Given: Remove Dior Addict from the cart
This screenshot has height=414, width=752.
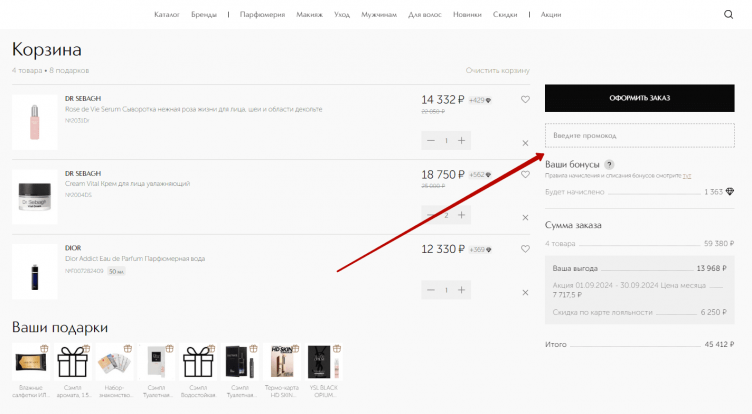Looking at the screenshot, I should 525,292.
